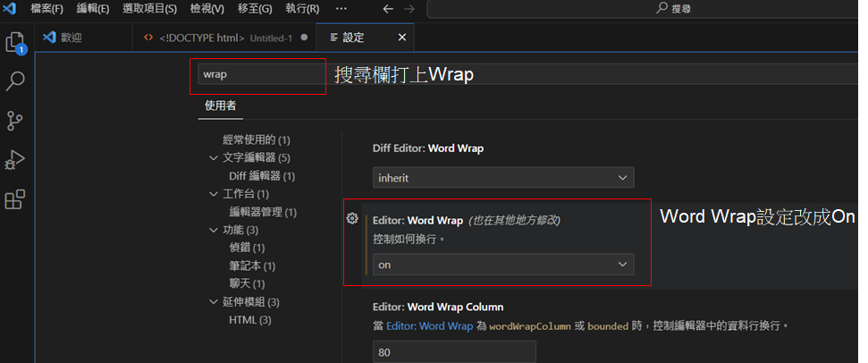Open the Diff Editor Word Wrap dropdown

(x=503, y=178)
